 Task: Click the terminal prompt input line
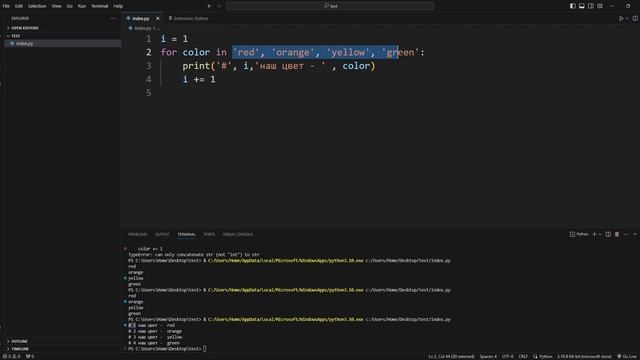coord(167,349)
